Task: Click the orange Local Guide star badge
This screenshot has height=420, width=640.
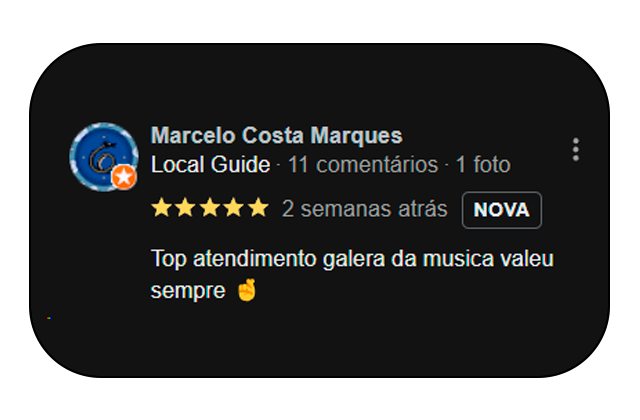Action: [124, 177]
